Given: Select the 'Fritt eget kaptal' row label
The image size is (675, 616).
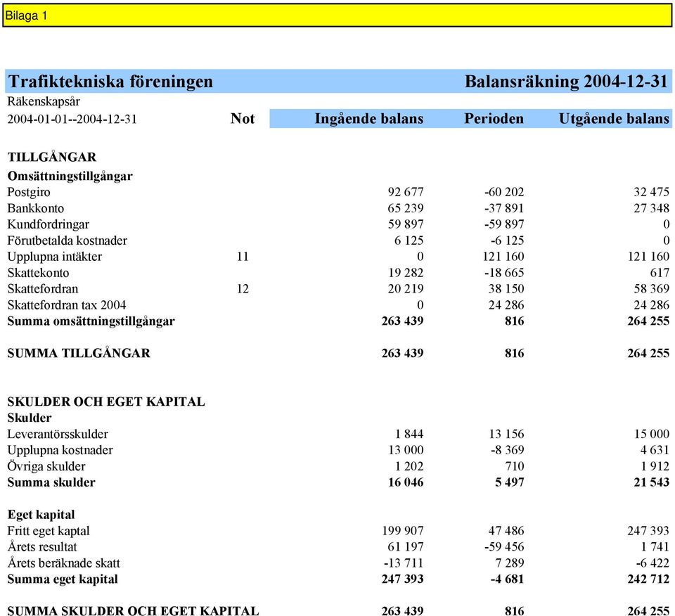Looking at the screenshot, I should pos(49,531).
